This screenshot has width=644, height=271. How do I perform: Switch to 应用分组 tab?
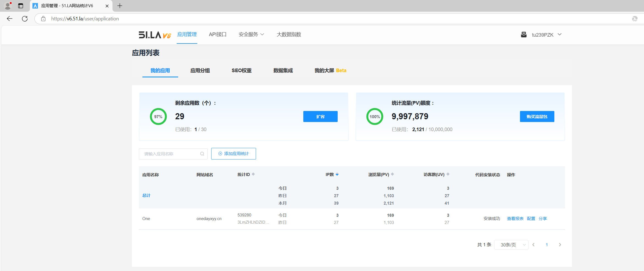pyautogui.click(x=200, y=71)
